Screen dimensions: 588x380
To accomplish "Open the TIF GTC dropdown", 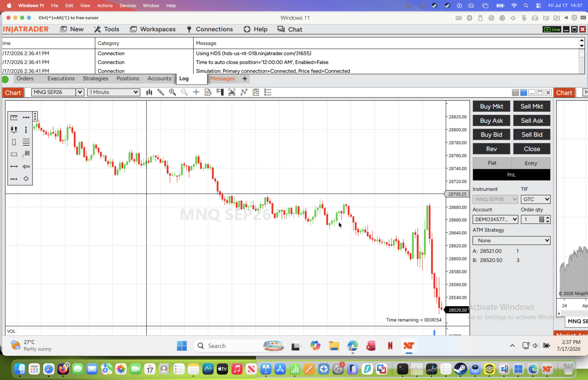I will click(x=535, y=199).
